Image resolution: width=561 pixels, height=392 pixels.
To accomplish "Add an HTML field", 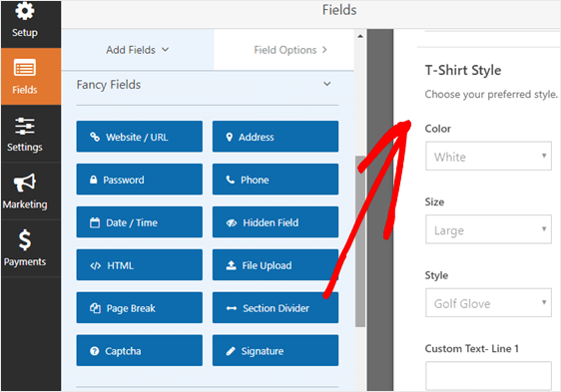I will (x=139, y=265).
